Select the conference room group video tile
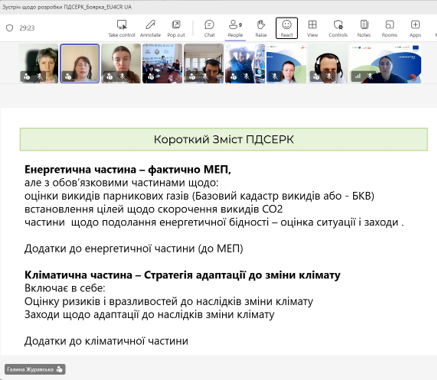The width and height of the screenshot is (437, 380). (x=162, y=63)
